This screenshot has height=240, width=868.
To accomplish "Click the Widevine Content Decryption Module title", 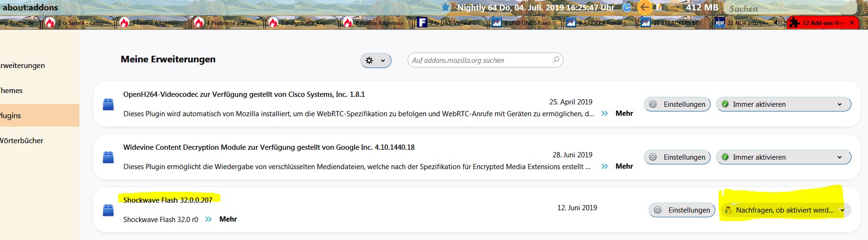I will coord(269,147).
